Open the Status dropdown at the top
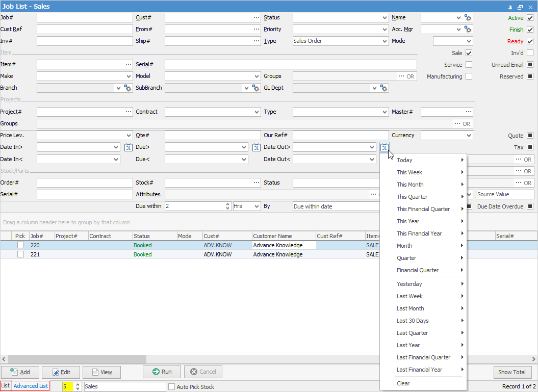This screenshot has width=538, height=392. tap(385, 18)
